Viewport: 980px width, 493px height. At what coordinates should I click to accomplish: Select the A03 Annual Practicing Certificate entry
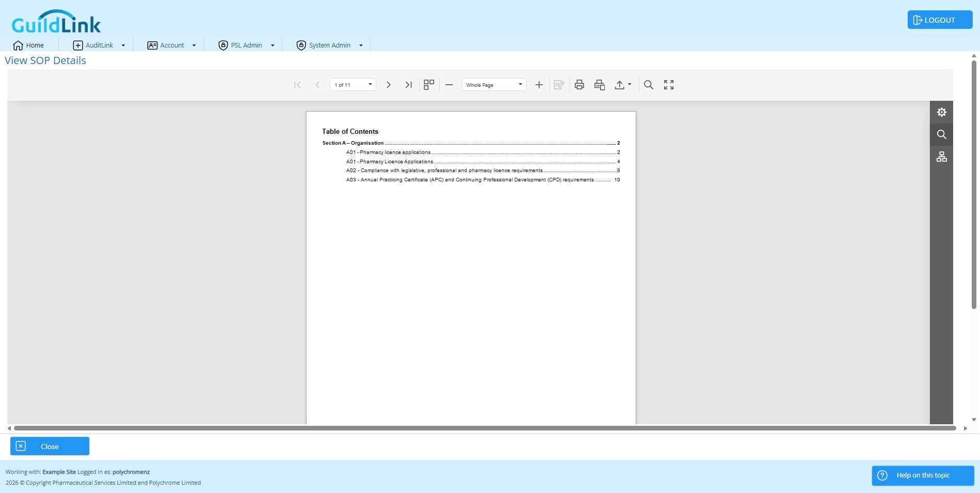(x=483, y=180)
